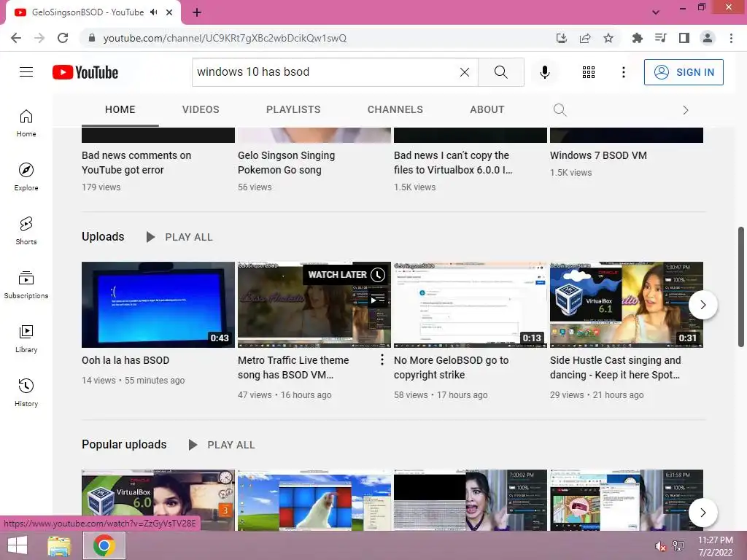The image size is (747, 560).
Task: Search within channel magnifier icon
Action: [x=560, y=110]
